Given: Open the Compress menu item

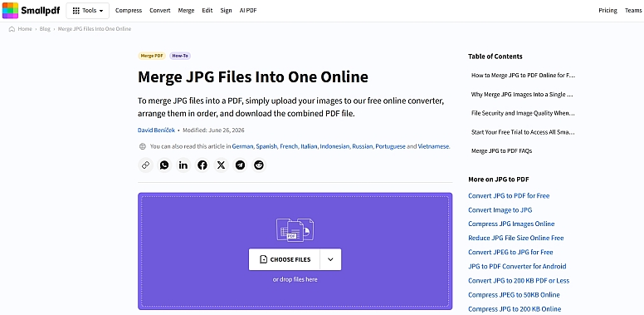Looking at the screenshot, I should pyautogui.click(x=129, y=11).
